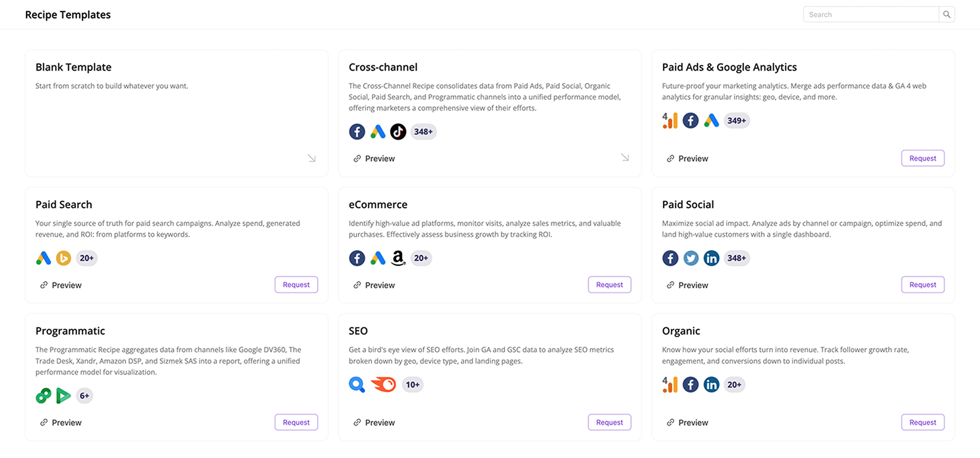Open Blank Template using its arrow icon
Viewport: 980px width, 458px height.
point(312,158)
